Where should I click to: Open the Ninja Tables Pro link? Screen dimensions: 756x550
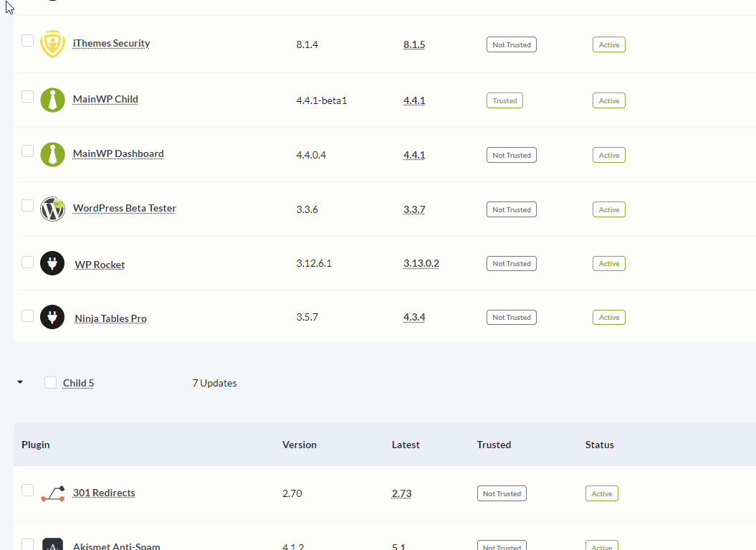click(x=111, y=318)
